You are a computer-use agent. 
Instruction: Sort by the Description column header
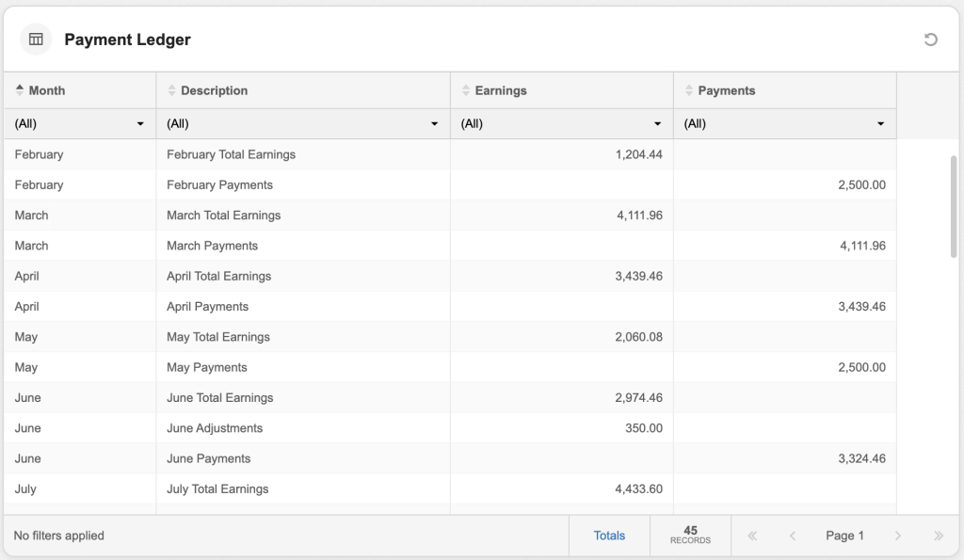(x=215, y=90)
